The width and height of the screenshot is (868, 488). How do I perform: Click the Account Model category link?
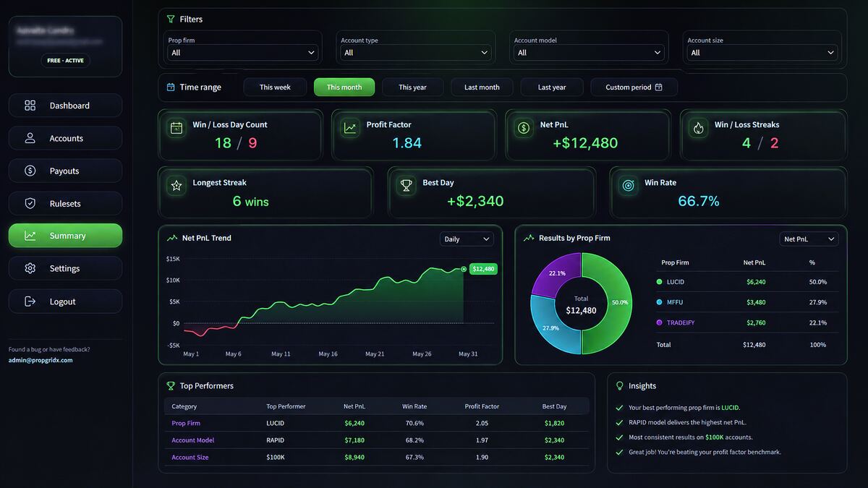(193, 440)
